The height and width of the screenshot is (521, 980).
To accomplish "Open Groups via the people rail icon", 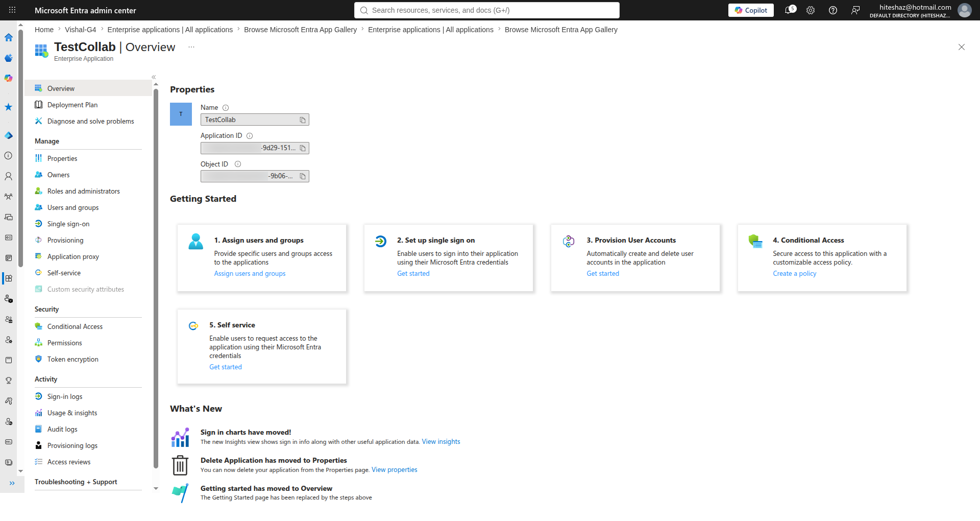I will pyautogui.click(x=9, y=197).
